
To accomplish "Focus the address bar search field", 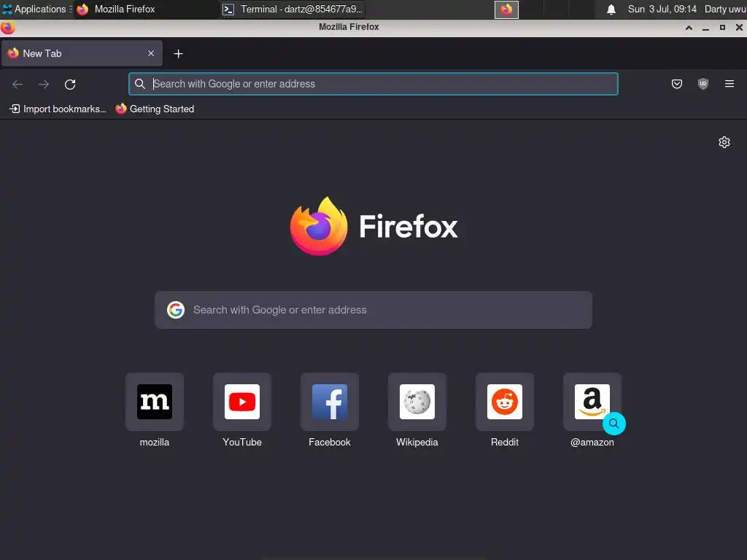I will click(373, 84).
